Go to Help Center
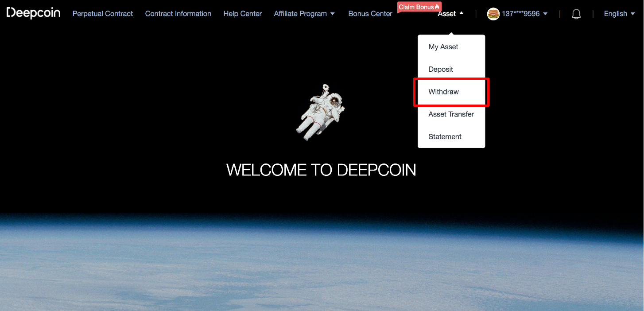Viewport: 644px width, 311px height. 243,14
